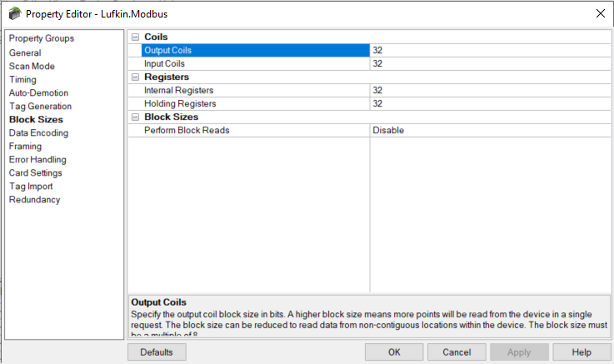The image size is (614, 364).
Task: Open the Scan Mode property group
Action: 32,66
